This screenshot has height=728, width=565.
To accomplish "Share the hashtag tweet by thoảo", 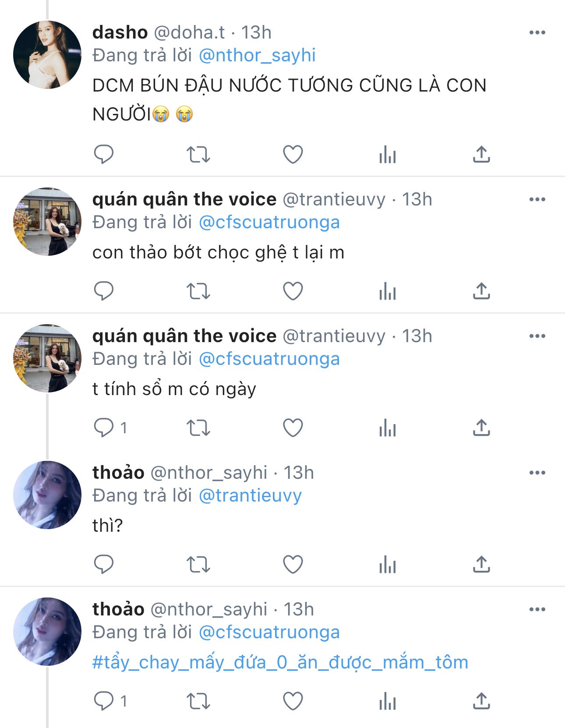I will [481, 701].
